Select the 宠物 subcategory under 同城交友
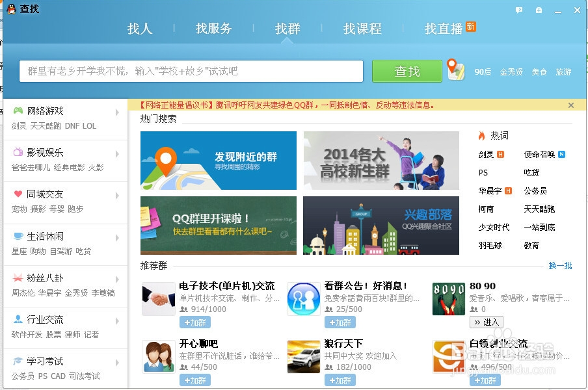The height and width of the screenshot is (390, 588). tap(19, 209)
